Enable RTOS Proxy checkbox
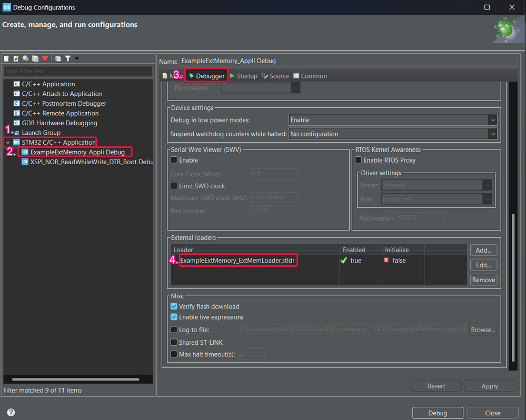 pos(358,160)
